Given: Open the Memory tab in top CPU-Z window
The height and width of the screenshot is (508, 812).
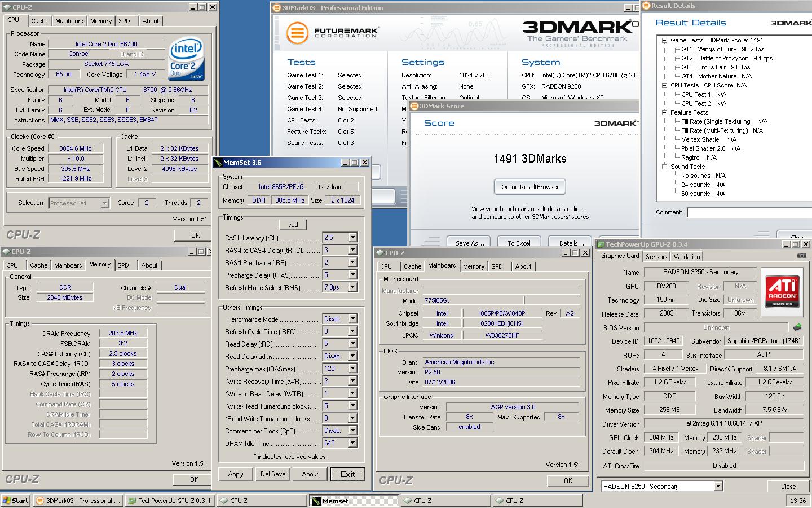Looking at the screenshot, I should click(101, 21).
